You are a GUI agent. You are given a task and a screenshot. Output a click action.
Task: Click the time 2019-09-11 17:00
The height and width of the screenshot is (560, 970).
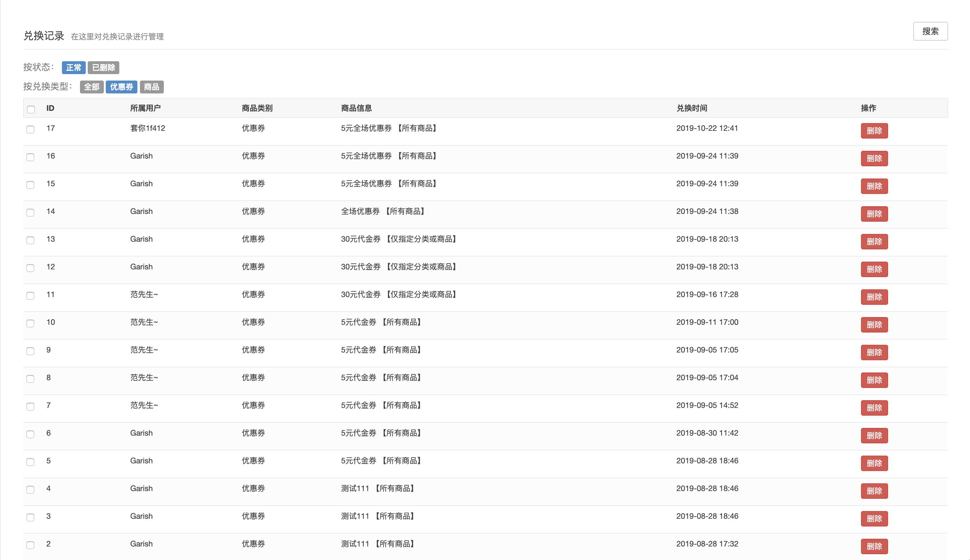pyautogui.click(x=707, y=322)
